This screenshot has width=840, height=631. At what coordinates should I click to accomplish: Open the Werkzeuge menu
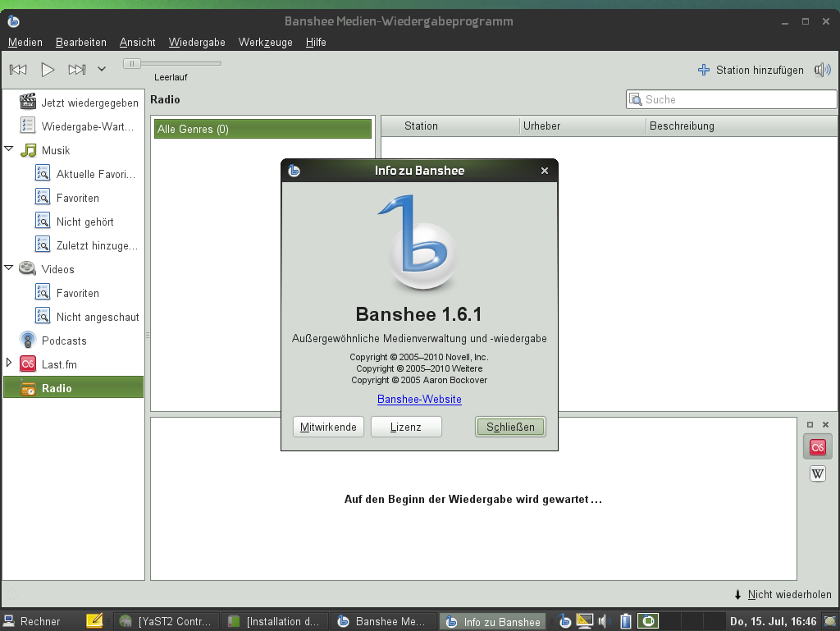(x=264, y=42)
